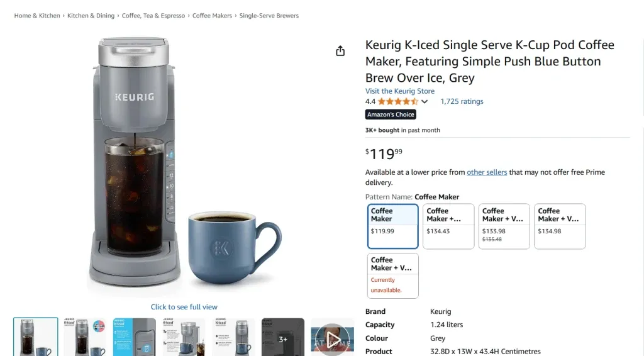Viewport: 644px width, 356px height.
Task: Open the 3+ more images thumbnail
Action: pyautogui.click(x=283, y=338)
